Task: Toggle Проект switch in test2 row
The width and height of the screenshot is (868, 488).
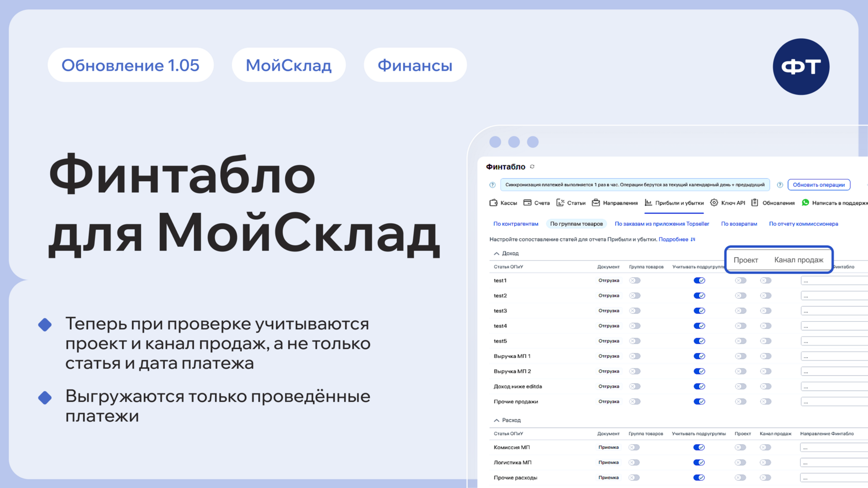Action: pyautogui.click(x=741, y=296)
